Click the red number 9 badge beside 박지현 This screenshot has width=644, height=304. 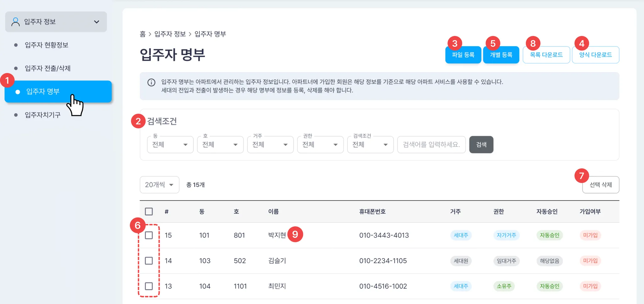coord(295,234)
